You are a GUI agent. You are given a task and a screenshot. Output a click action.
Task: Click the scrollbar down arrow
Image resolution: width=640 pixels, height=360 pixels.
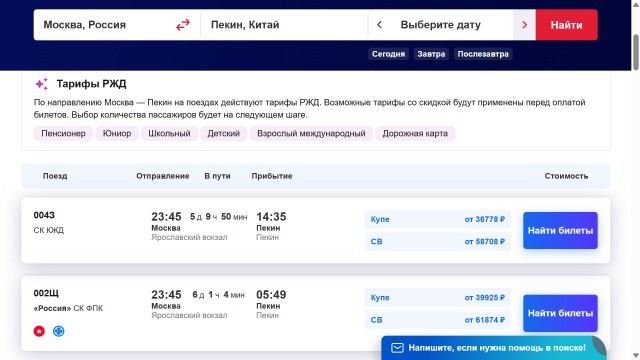(636, 356)
